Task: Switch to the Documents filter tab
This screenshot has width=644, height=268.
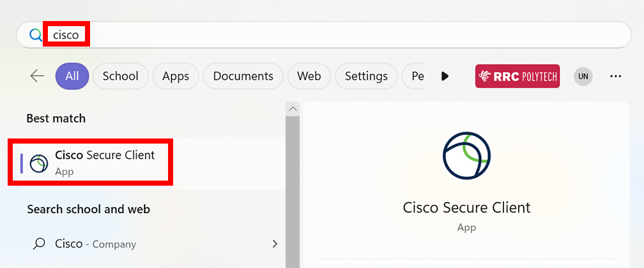Action: click(x=243, y=76)
